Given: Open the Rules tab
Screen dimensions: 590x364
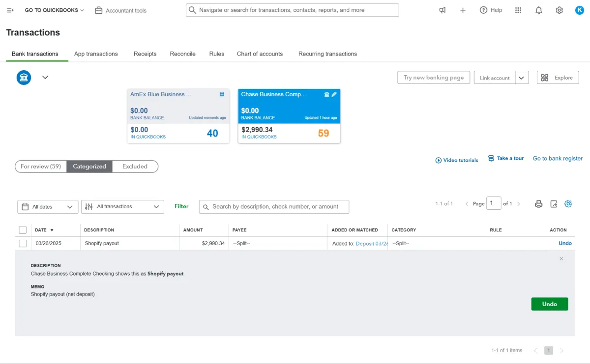Looking at the screenshot, I should (x=216, y=54).
